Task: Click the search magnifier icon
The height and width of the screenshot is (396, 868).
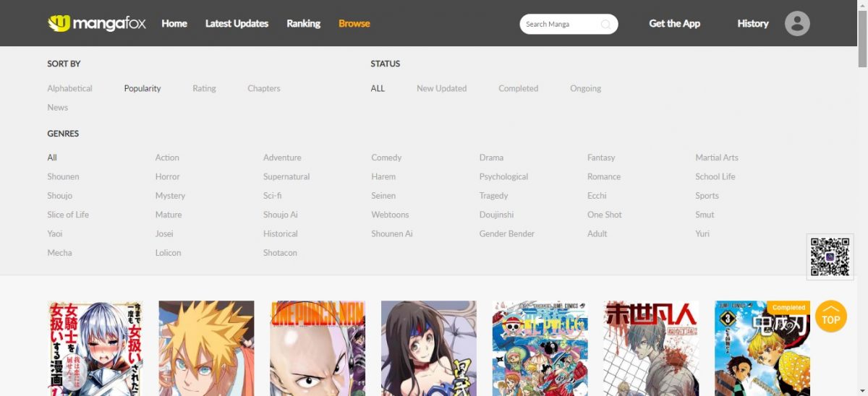Action: [x=605, y=25]
